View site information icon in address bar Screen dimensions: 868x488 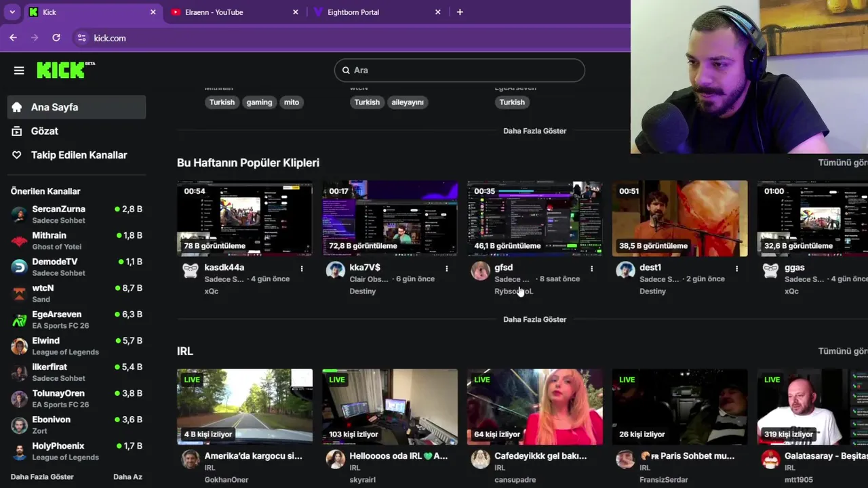tap(81, 38)
